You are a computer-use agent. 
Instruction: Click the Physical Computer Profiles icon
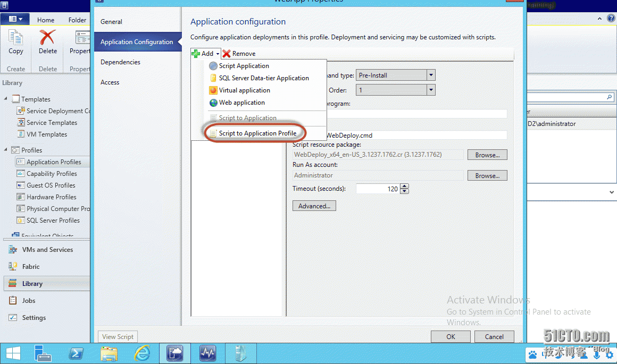21,209
